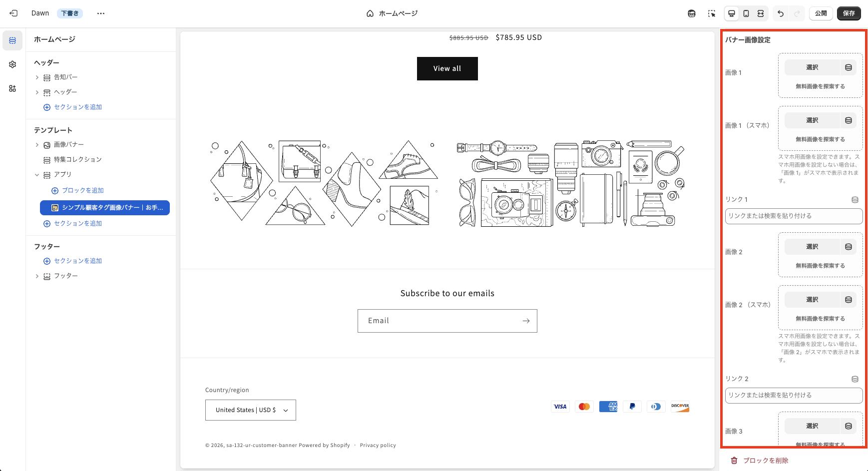Image resolution: width=868 pixels, height=471 pixels.
Task: Expand the 画像バナー section
Action: tap(37, 145)
